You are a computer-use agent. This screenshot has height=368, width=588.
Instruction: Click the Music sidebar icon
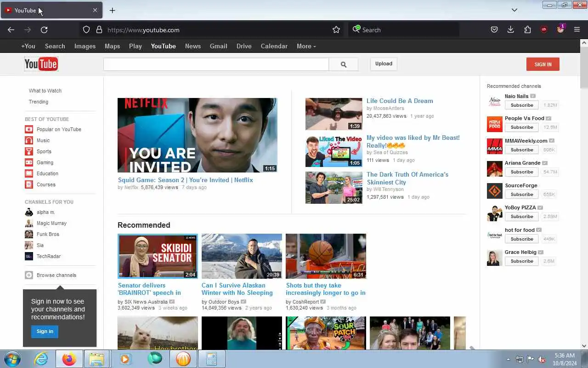tap(29, 140)
